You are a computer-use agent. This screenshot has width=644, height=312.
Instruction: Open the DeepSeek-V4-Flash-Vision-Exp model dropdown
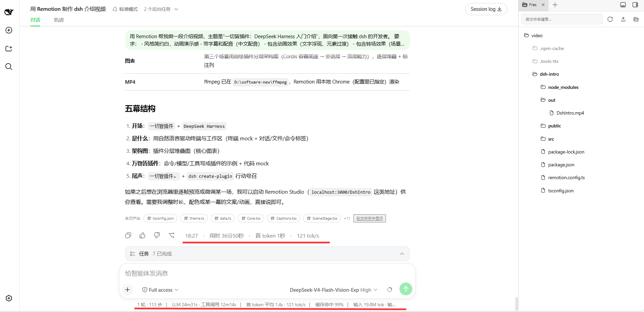tap(333, 290)
